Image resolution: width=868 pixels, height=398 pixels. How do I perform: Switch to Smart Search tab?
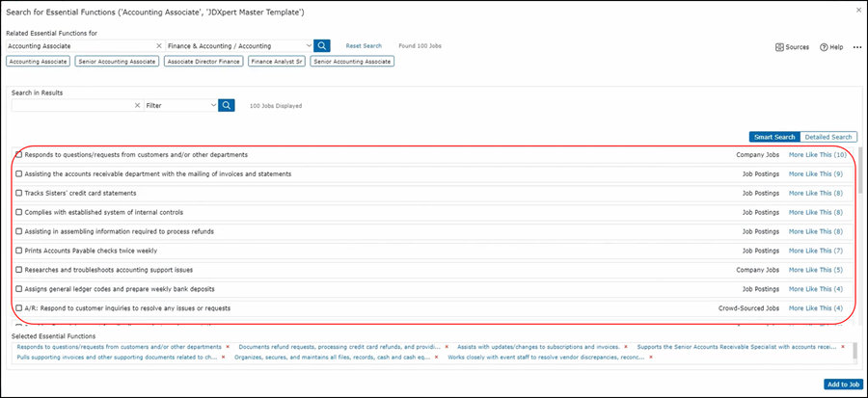coord(774,137)
